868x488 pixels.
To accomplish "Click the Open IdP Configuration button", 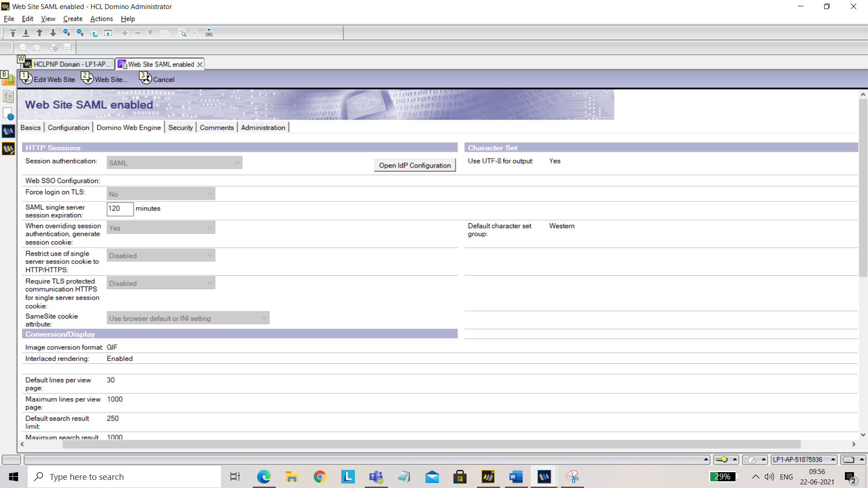I will [415, 165].
